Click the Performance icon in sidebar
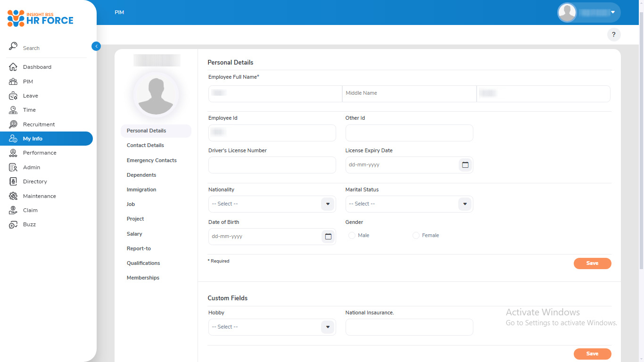This screenshot has height=362, width=644. [13, 153]
